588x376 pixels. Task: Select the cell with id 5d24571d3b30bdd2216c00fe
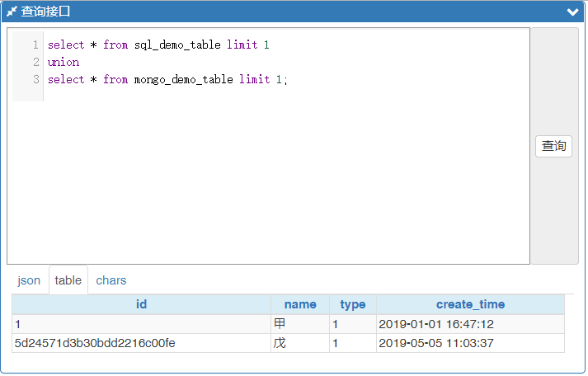coord(95,342)
